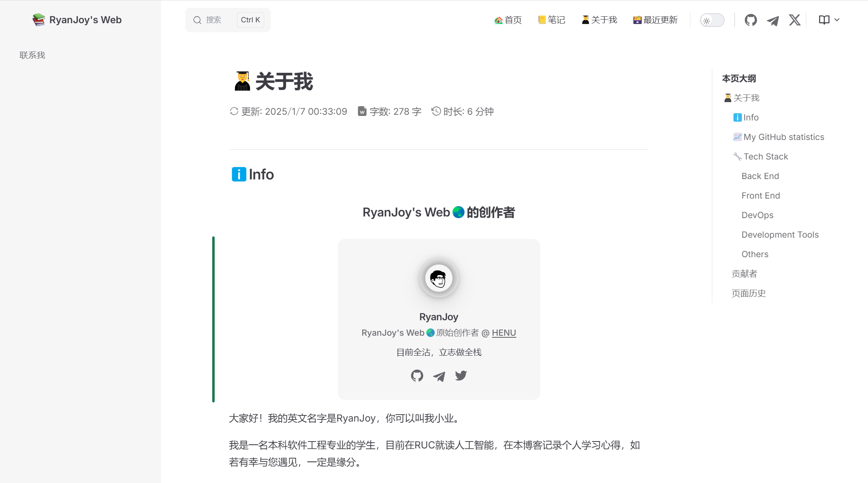Open GitHub link in top navbar
Image resolution: width=868 pixels, height=483 pixels.
click(751, 20)
